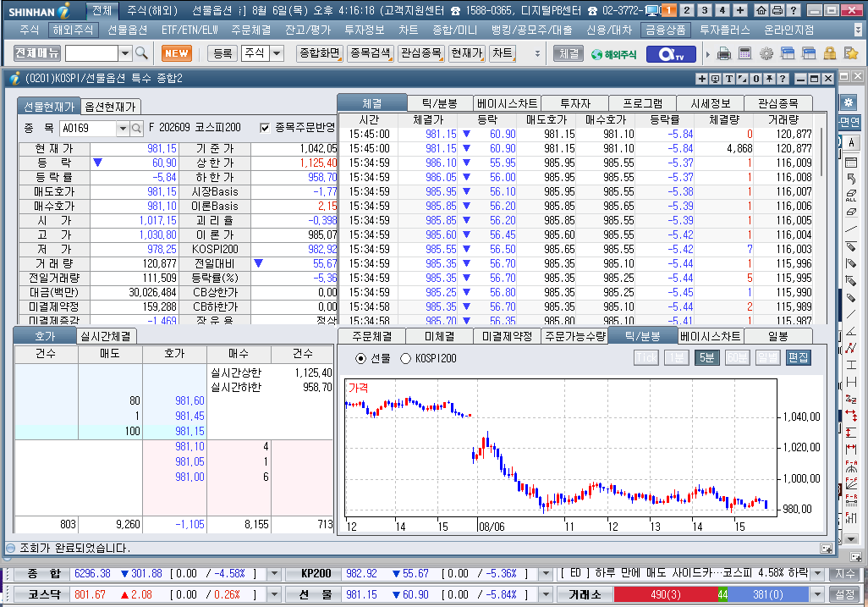The image size is (868, 607).
Task: Open the 주식 combo box dropdown
Action: [277, 53]
